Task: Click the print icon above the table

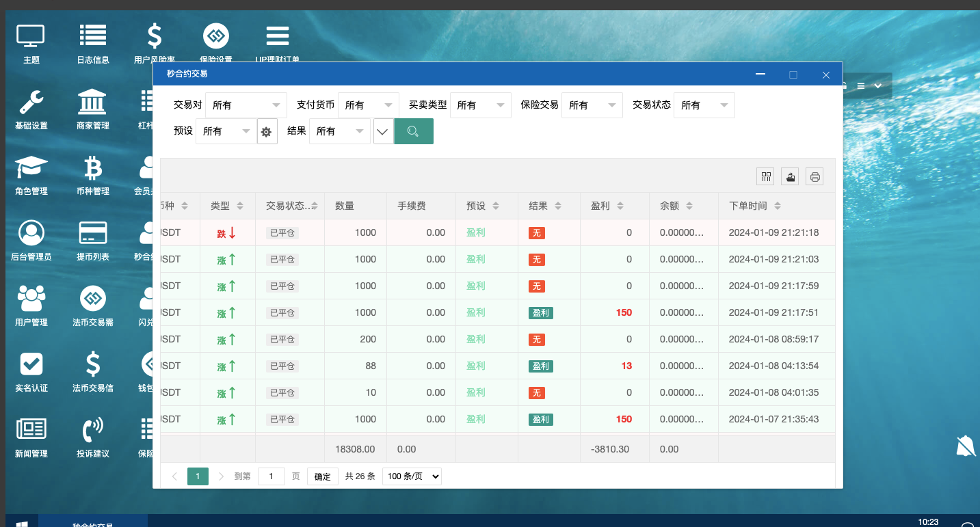Action: (x=815, y=177)
